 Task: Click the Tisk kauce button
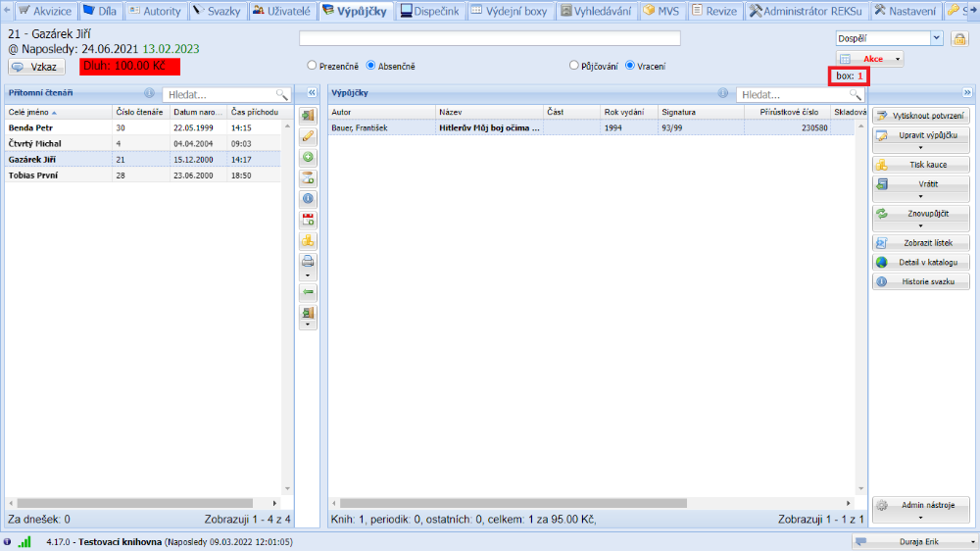pyautogui.click(x=920, y=164)
